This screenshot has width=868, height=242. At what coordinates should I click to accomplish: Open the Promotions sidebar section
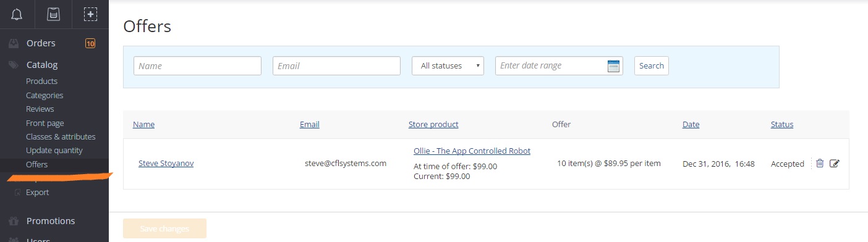point(51,221)
